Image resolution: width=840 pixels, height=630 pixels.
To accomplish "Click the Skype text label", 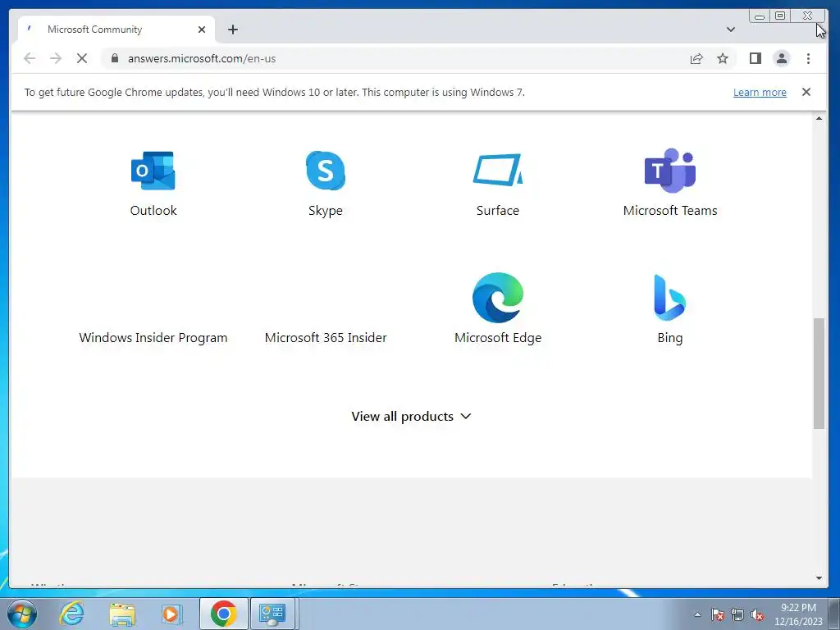I will click(326, 211).
